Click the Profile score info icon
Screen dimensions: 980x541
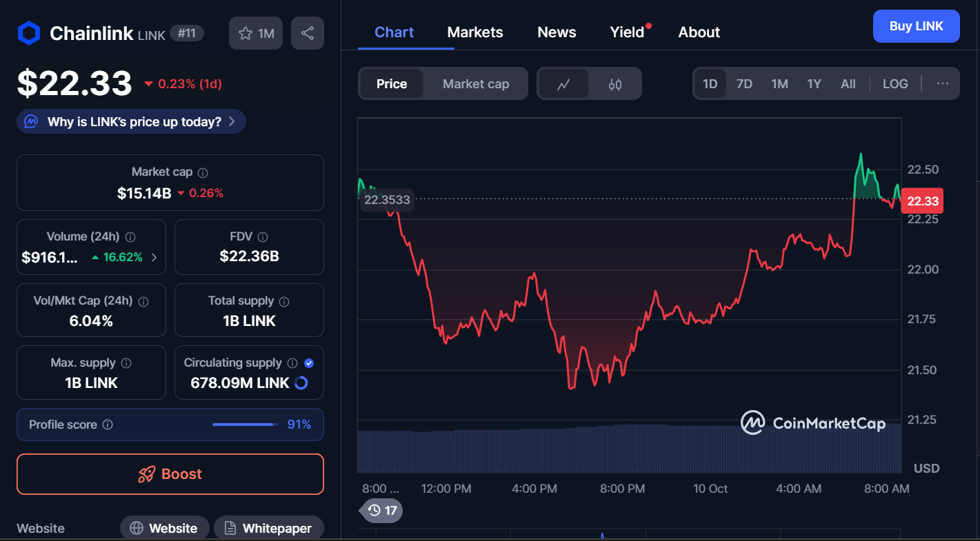pos(108,425)
